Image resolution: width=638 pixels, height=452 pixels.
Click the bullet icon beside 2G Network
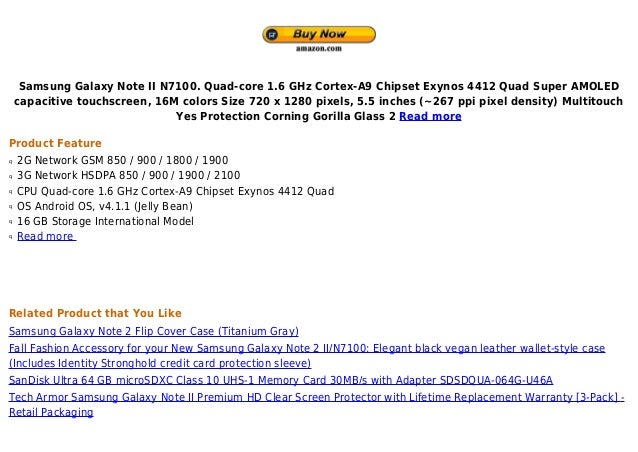pyautogui.click(x=11, y=162)
